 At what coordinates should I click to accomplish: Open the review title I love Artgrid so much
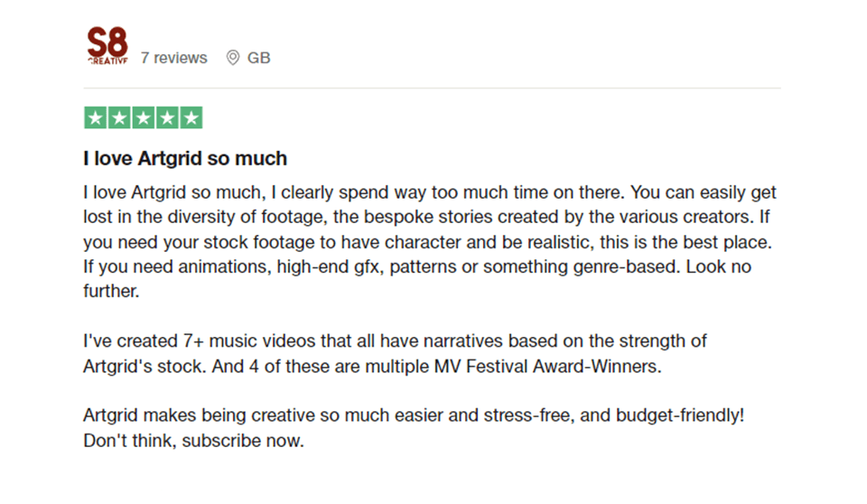click(x=185, y=158)
